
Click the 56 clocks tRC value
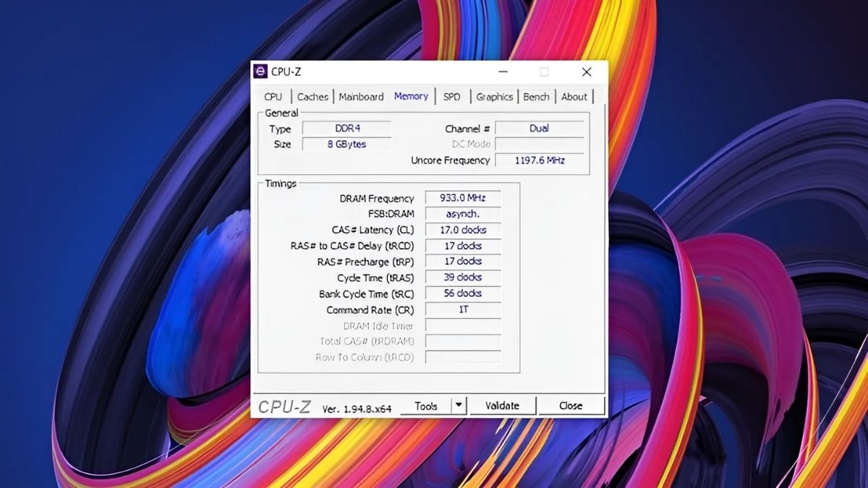point(463,294)
